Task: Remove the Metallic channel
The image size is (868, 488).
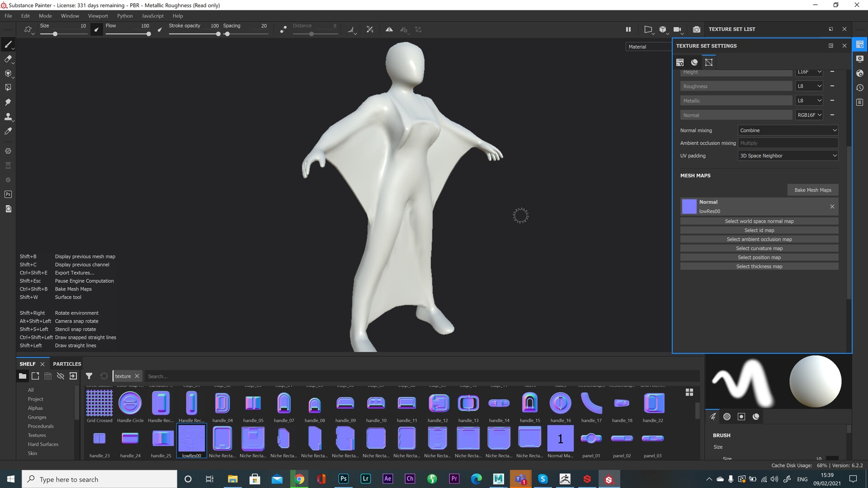Action: pos(832,101)
